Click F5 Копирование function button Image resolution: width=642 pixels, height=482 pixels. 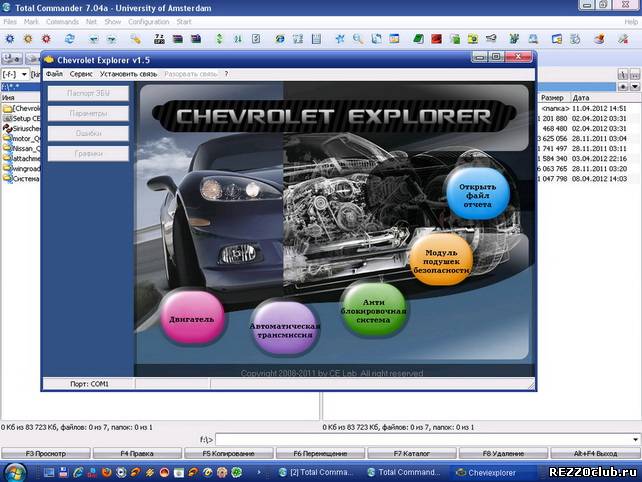(228, 453)
